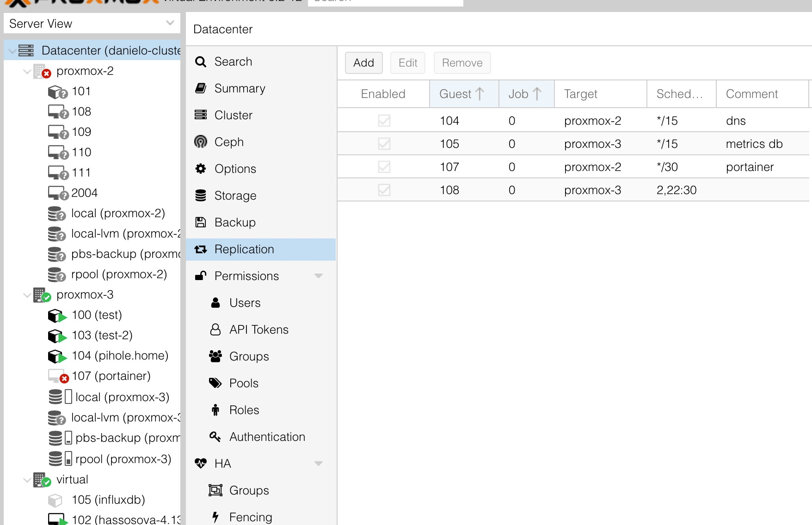Toggle Enabled checkbox for guest 107

point(384,167)
